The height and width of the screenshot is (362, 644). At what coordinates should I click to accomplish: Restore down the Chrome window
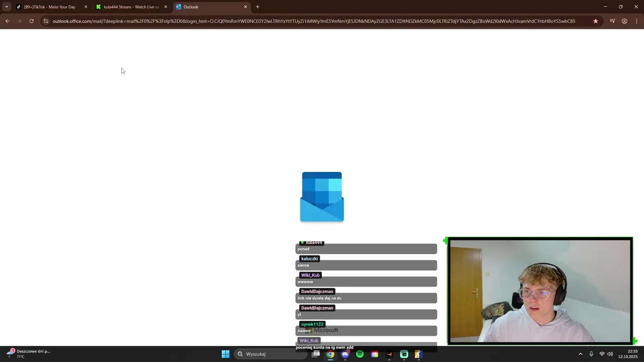coord(621,7)
